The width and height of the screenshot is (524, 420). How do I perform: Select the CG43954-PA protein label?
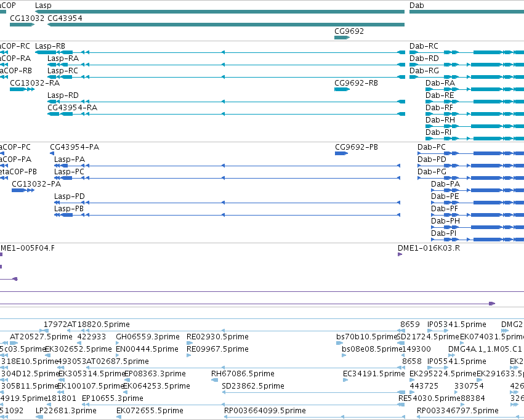coord(75,147)
